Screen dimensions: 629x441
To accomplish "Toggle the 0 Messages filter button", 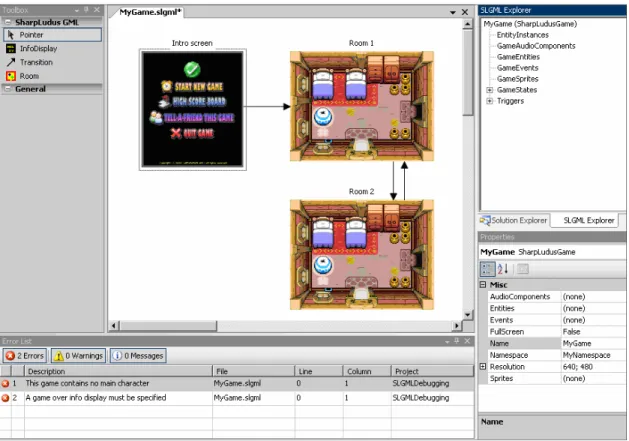I will 138,356.
